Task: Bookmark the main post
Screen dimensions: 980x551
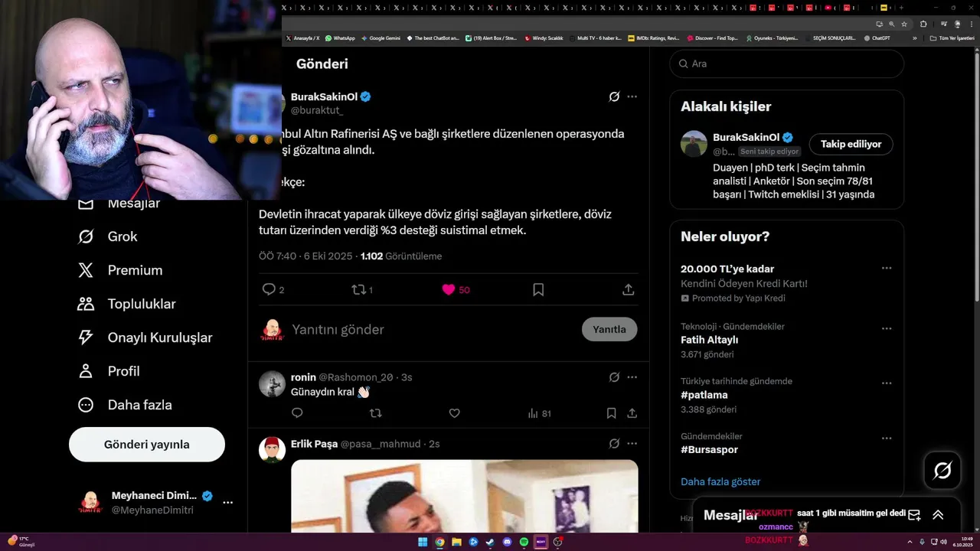Action: pyautogui.click(x=538, y=289)
